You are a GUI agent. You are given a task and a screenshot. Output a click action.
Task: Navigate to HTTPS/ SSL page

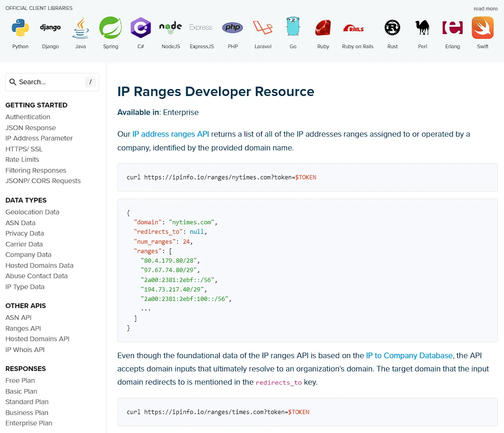24,149
